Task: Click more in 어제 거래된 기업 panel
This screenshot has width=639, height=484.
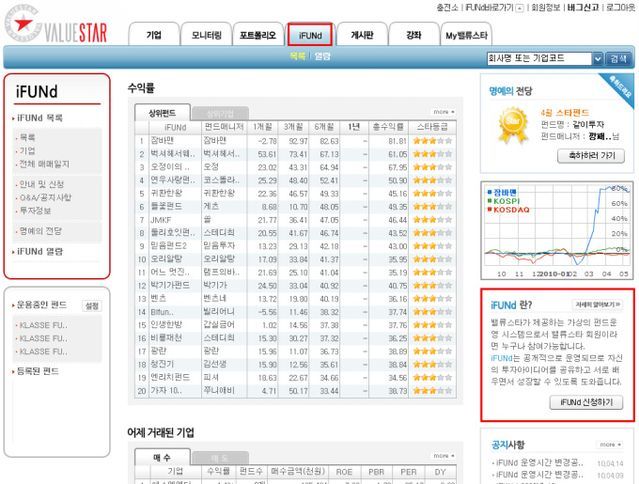Action: (443, 455)
